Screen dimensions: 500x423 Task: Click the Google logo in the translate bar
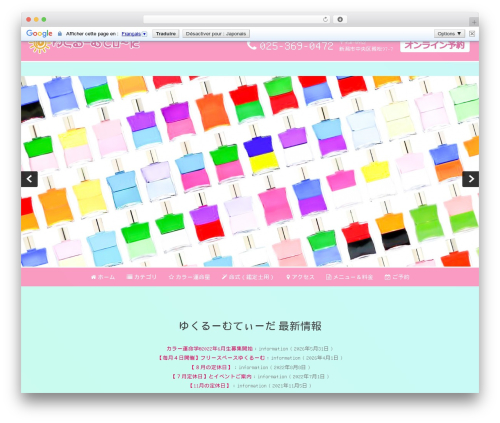(39, 34)
